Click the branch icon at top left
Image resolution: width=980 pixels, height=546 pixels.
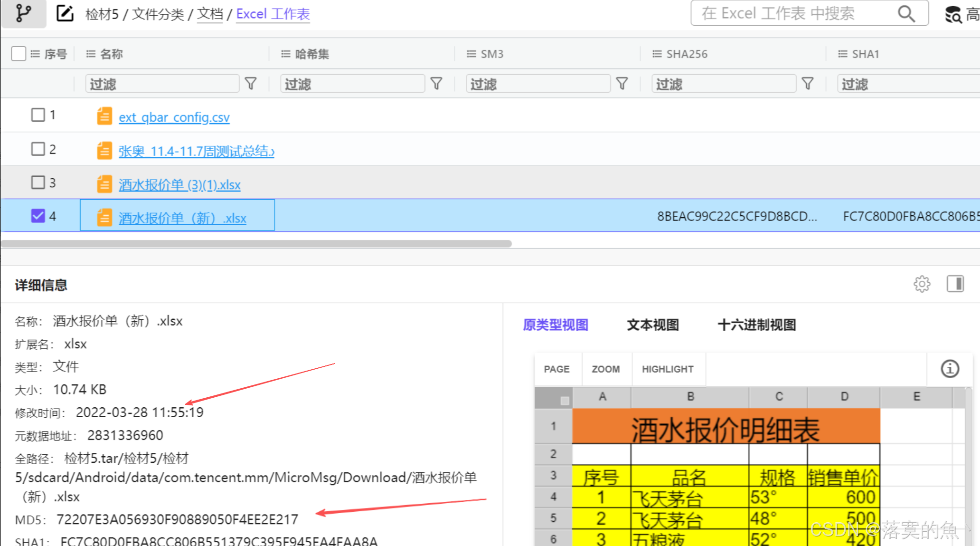[x=23, y=13]
